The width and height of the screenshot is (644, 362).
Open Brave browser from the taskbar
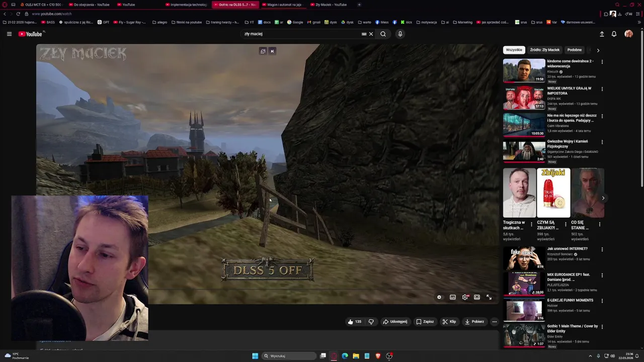(378, 356)
